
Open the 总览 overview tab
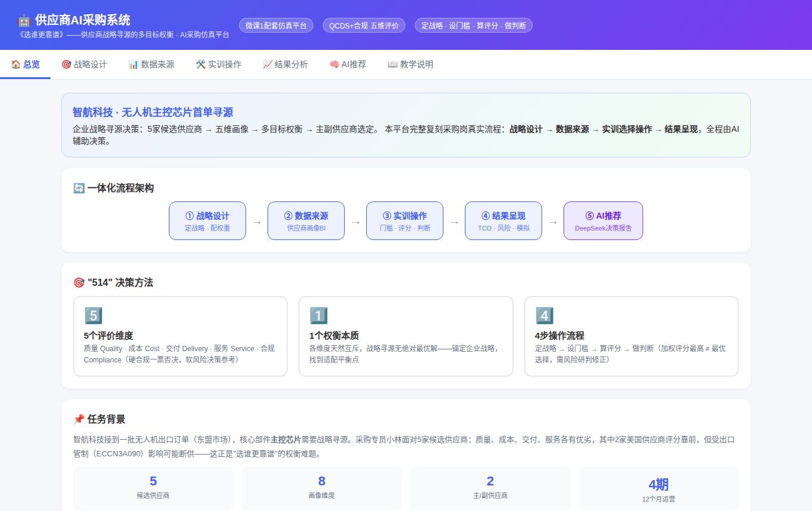point(25,64)
